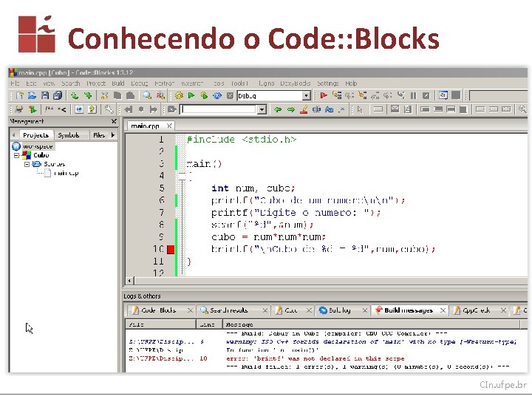Image resolution: width=532 pixels, height=399 pixels.
Task: Click the Open file folder icon
Action: 33,95
